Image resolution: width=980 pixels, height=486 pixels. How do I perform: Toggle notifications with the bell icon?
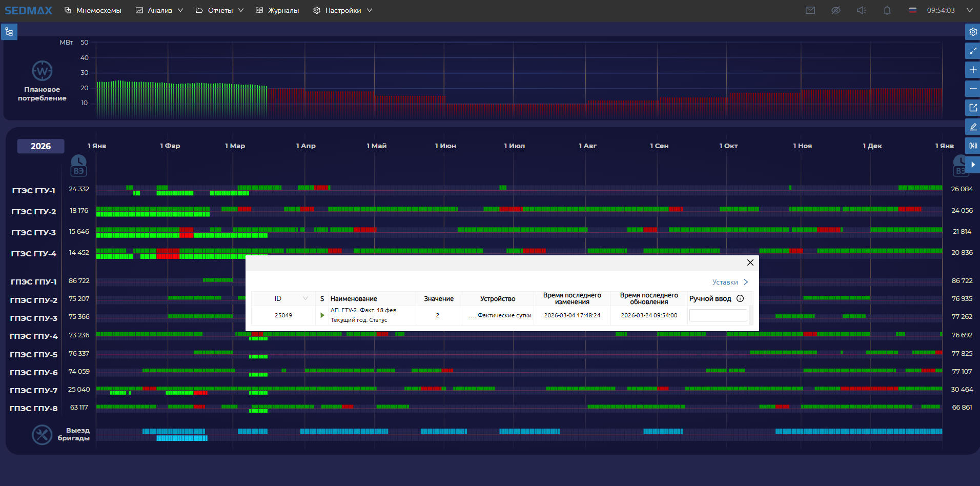(887, 10)
